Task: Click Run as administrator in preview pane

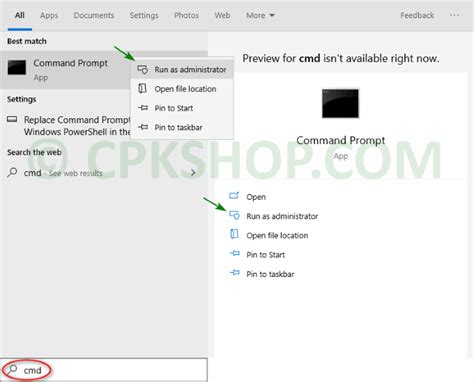Action: point(282,216)
